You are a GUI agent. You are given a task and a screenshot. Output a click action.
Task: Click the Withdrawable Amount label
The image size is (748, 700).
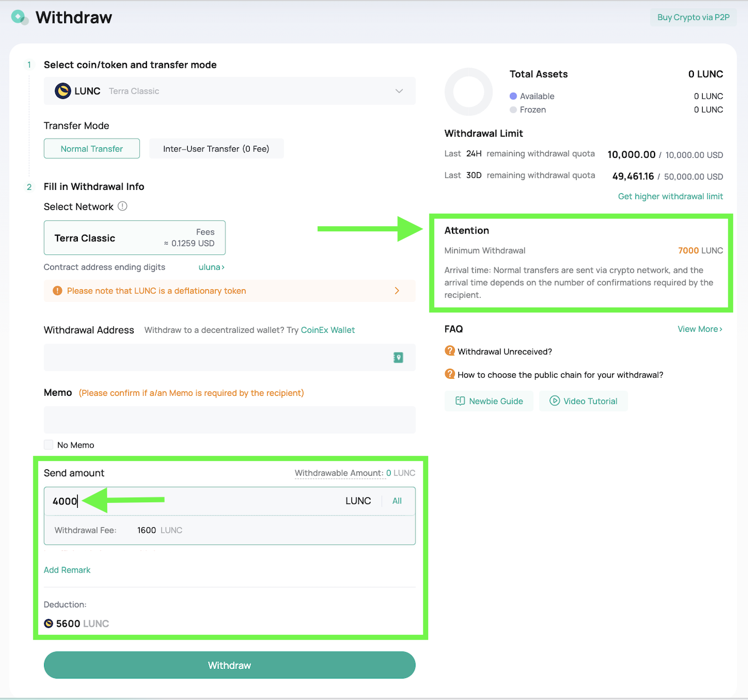click(x=339, y=473)
